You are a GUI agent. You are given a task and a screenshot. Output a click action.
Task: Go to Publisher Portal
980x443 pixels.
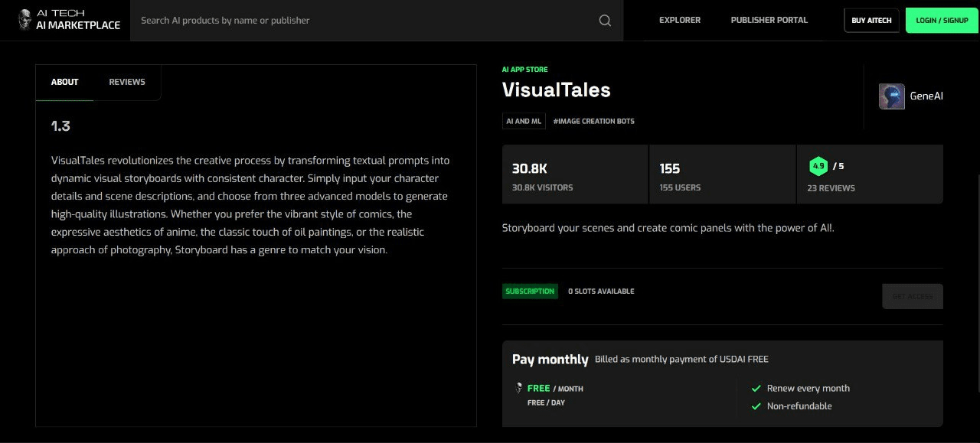point(769,20)
